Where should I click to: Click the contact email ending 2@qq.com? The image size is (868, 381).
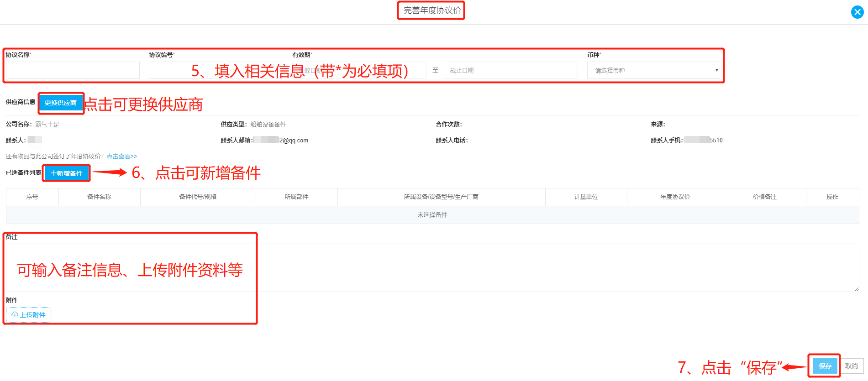(x=281, y=140)
